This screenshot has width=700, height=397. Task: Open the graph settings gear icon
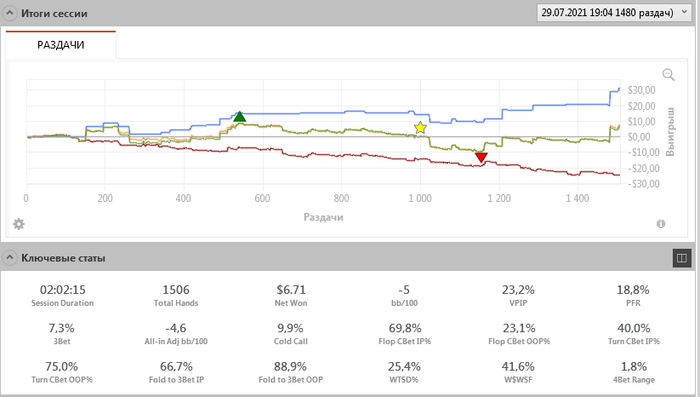click(x=19, y=224)
